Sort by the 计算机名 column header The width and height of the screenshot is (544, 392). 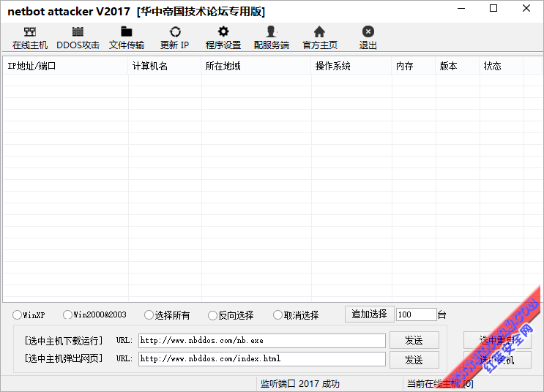(x=165, y=66)
